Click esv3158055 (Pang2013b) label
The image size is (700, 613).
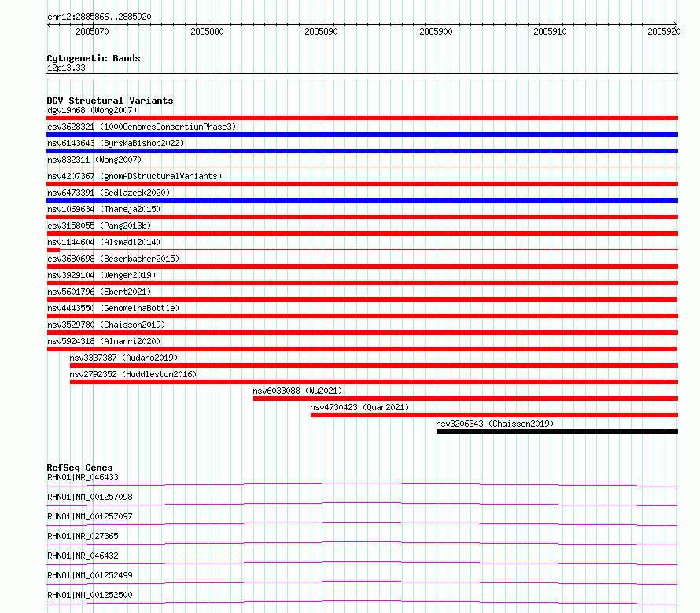99,226
